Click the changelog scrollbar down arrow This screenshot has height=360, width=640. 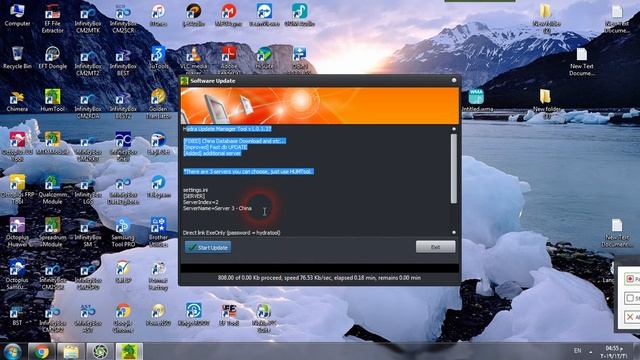(453, 232)
